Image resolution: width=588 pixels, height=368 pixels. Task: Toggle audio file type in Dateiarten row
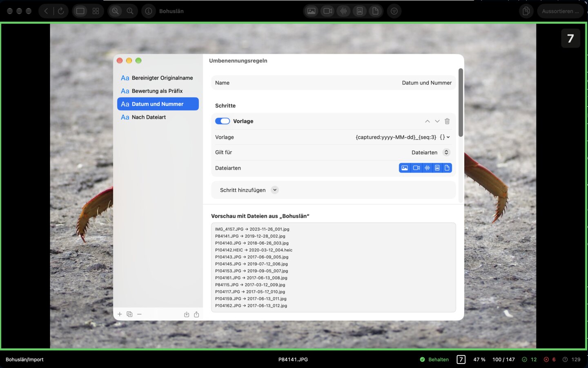click(427, 168)
